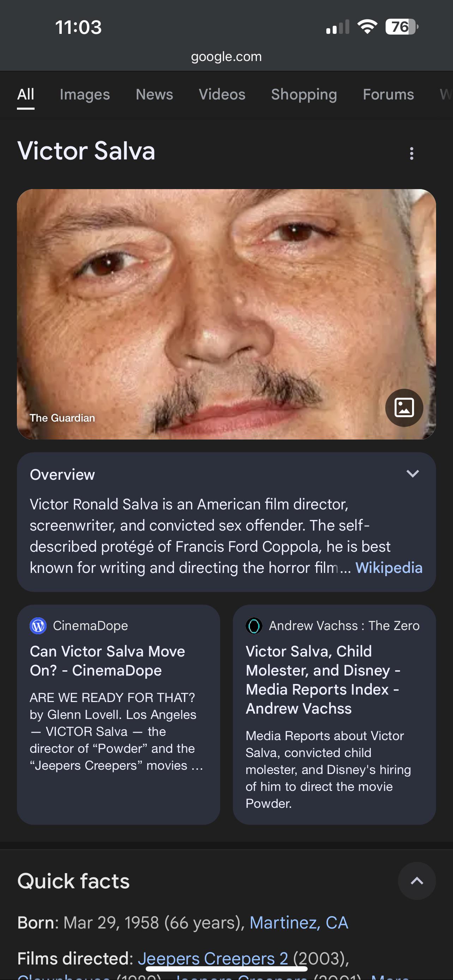Tap the image gallery icon on photo
Viewport: 453px width, 980px height.
point(404,408)
